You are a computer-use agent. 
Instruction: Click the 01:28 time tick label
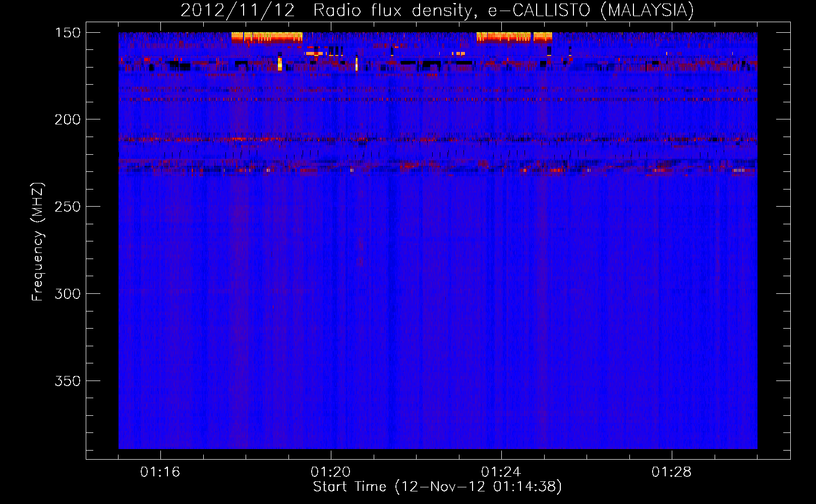672,472
